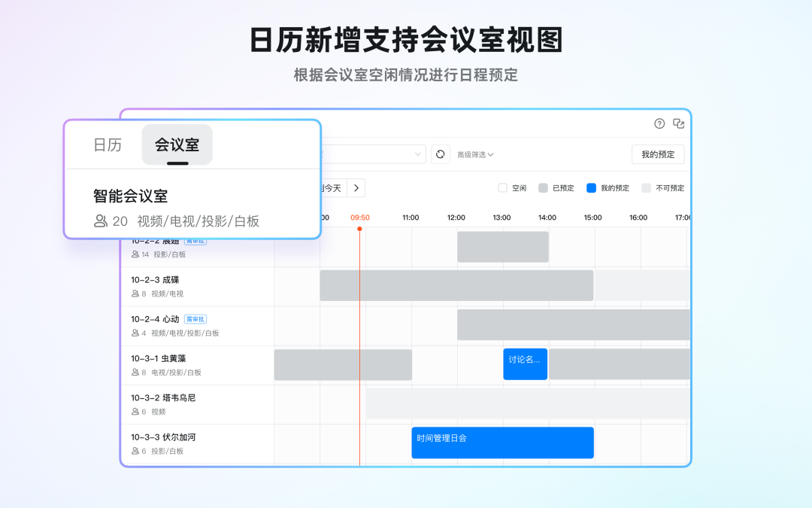The height and width of the screenshot is (508, 812).
Task: Toggle the 空闲 legend checkbox
Action: click(503, 188)
